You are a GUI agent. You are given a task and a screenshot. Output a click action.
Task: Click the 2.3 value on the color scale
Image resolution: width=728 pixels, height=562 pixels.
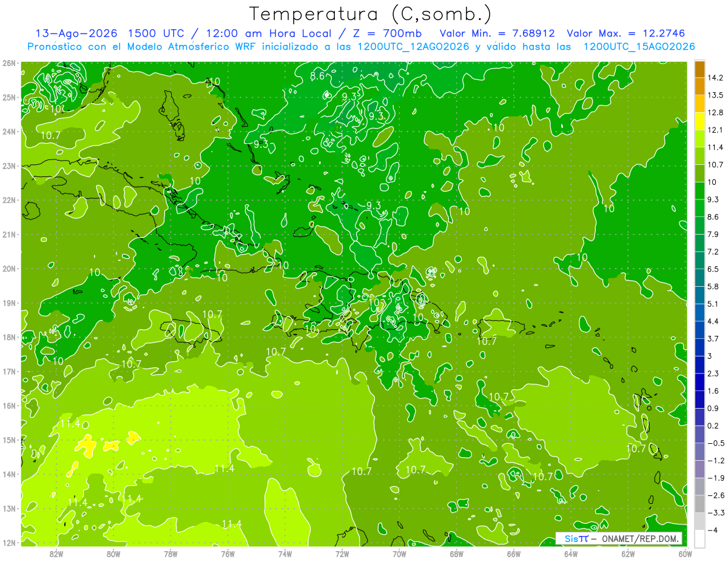713,373
